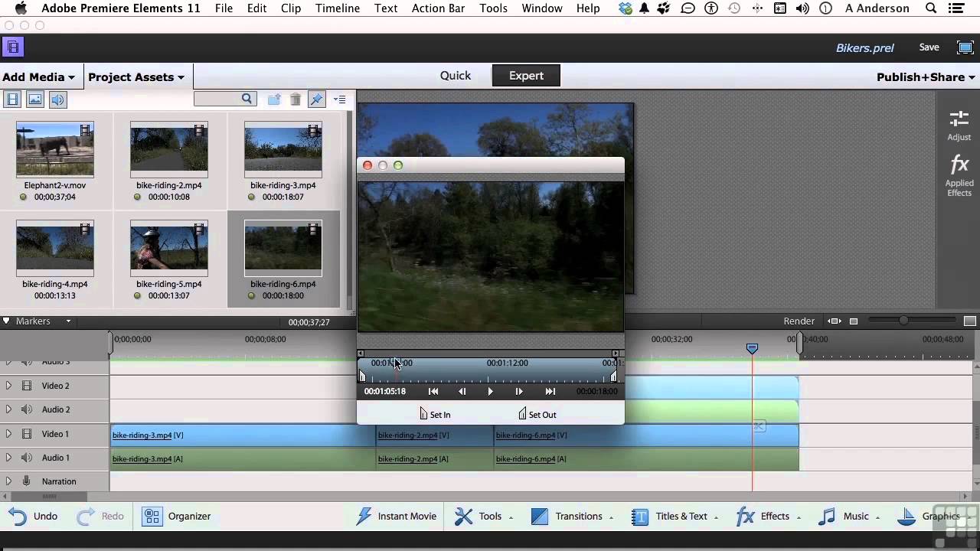Expand the Video 2 track
The image size is (980, 551).
(x=8, y=386)
